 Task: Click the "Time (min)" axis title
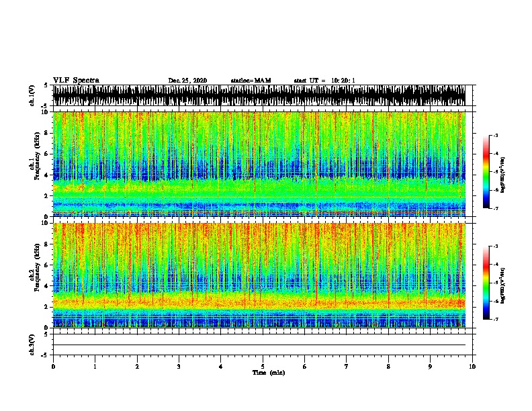click(269, 373)
